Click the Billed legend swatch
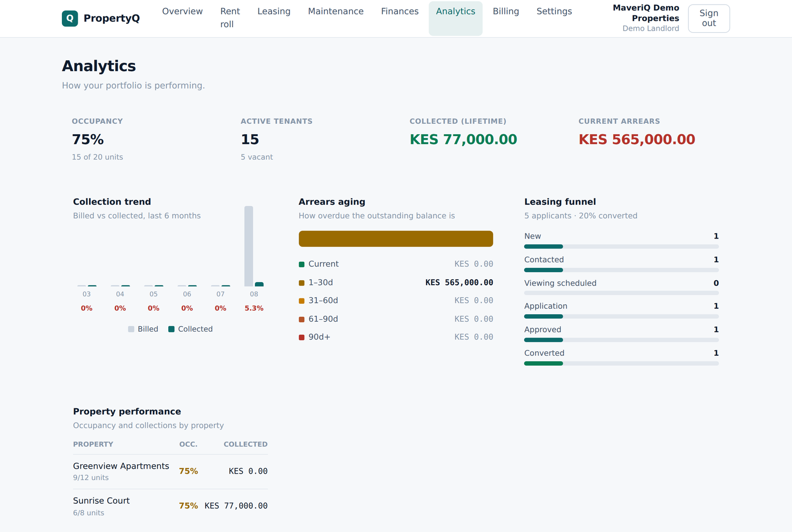The image size is (792, 532). point(131,329)
